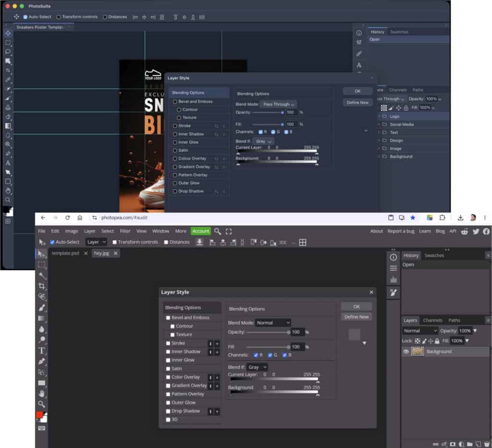
Task: Enable Drop Shadow in Photopea Layer Style
Action: tap(168, 411)
